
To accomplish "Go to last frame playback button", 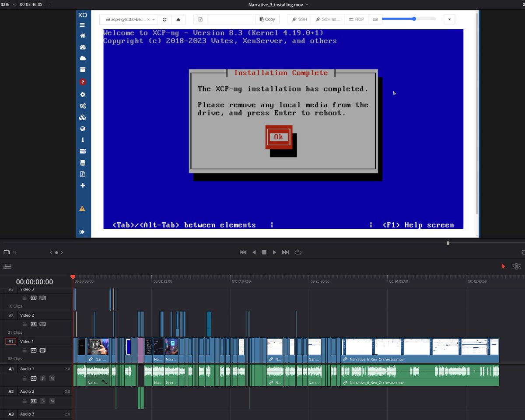I will point(285,252).
